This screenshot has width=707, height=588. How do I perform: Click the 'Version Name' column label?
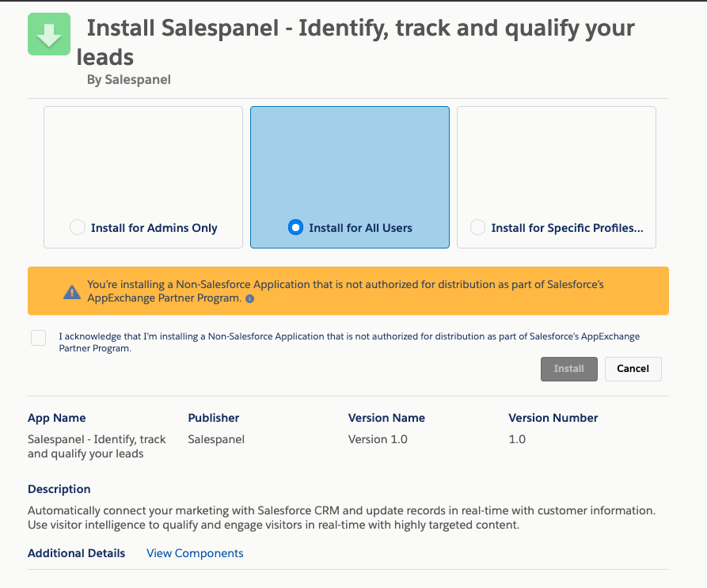(386, 418)
